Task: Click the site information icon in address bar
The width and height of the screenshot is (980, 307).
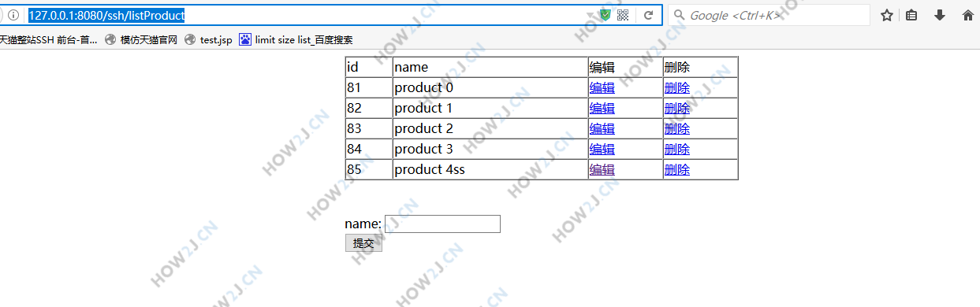Action: coord(14,15)
